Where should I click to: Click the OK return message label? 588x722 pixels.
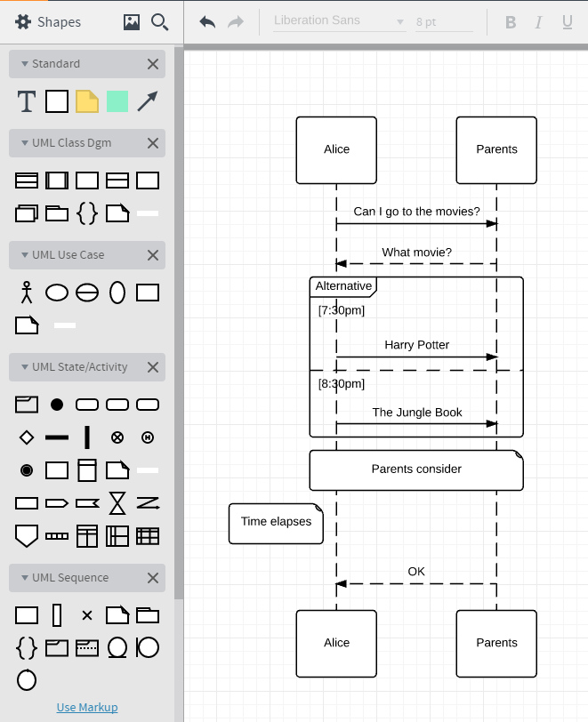pyautogui.click(x=416, y=572)
